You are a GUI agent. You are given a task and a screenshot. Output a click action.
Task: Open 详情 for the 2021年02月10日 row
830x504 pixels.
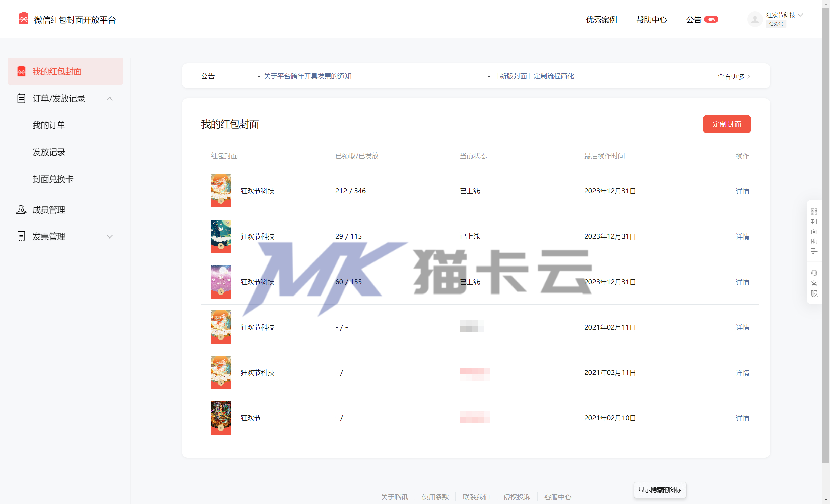pos(742,418)
